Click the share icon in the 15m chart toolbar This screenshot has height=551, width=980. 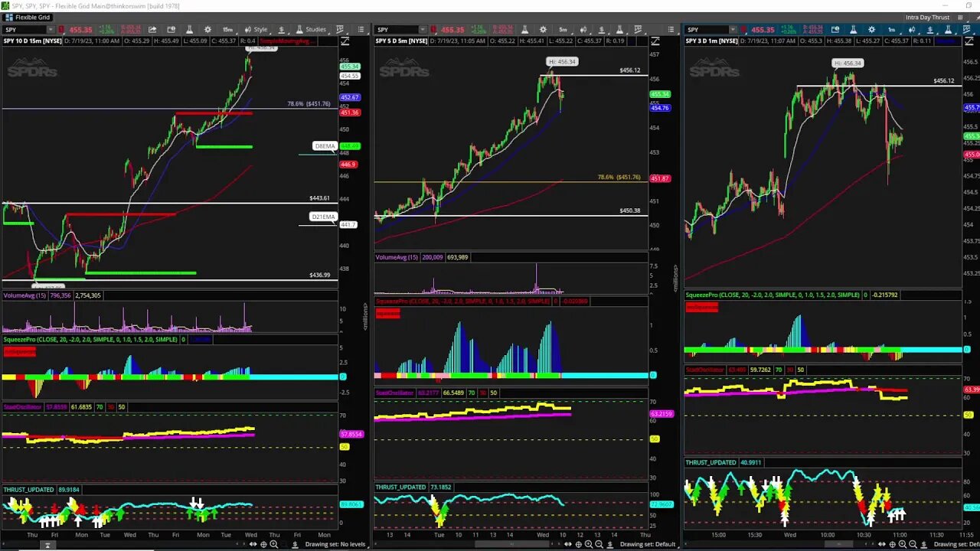tap(152, 29)
